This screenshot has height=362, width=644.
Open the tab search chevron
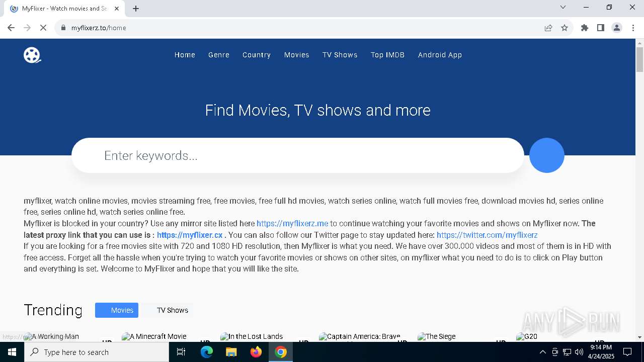pos(563,7)
